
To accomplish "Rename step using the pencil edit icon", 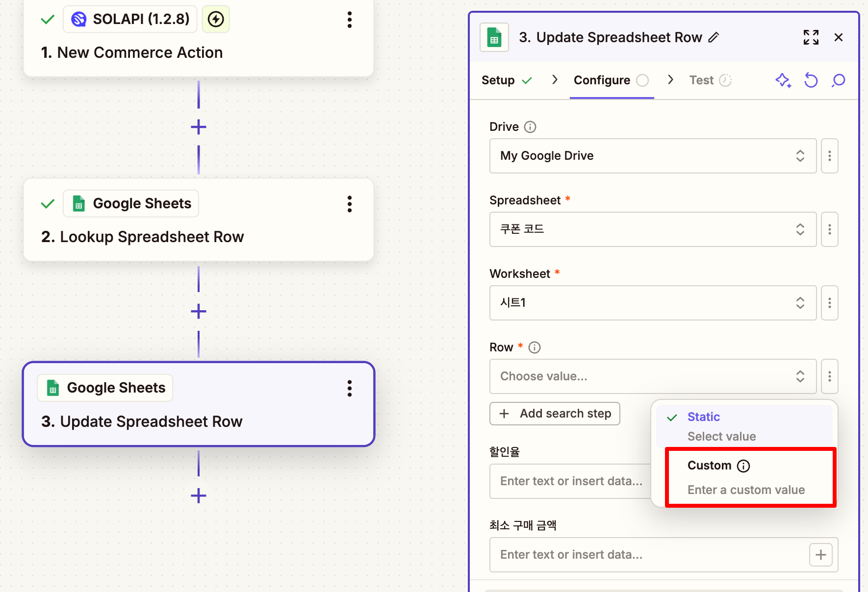I will tap(714, 37).
